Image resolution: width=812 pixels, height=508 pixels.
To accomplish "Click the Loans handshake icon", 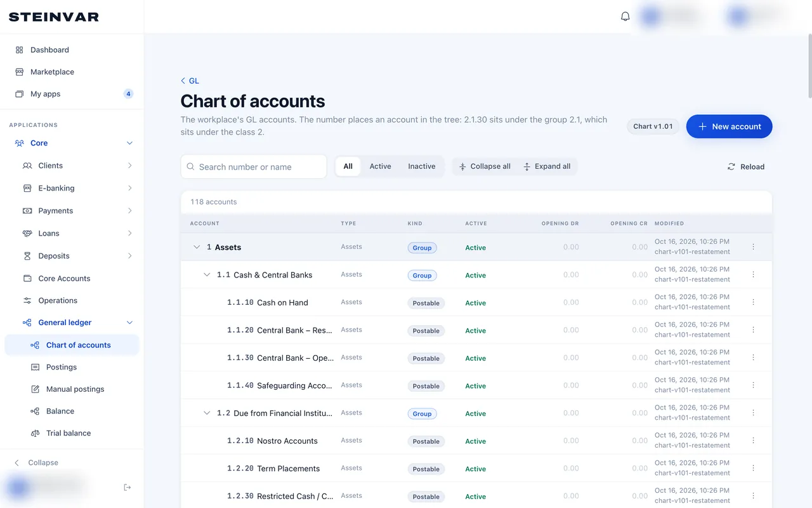I will [x=27, y=233].
